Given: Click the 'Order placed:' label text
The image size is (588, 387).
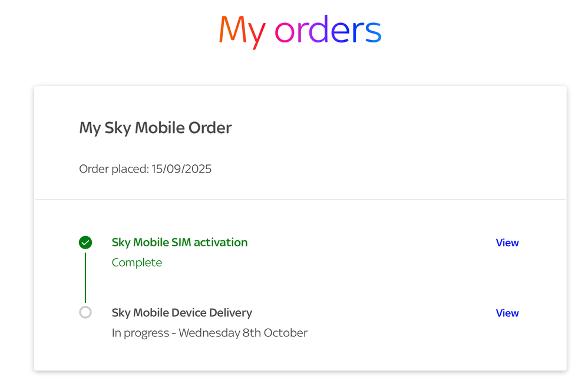Looking at the screenshot, I should (x=114, y=169).
